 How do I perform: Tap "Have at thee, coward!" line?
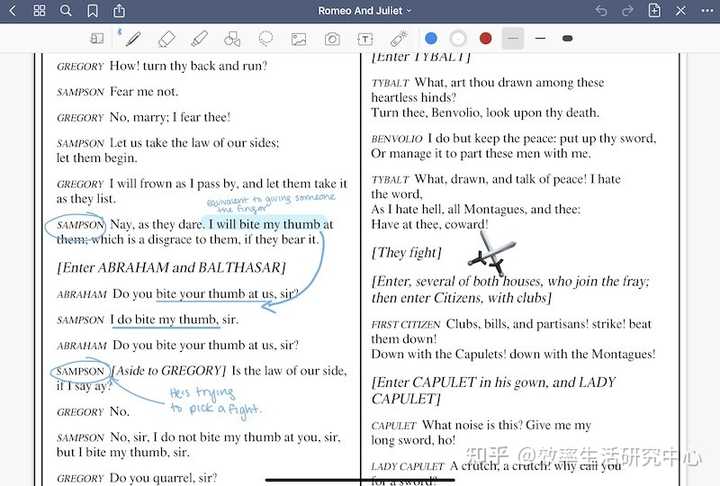tap(430, 225)
